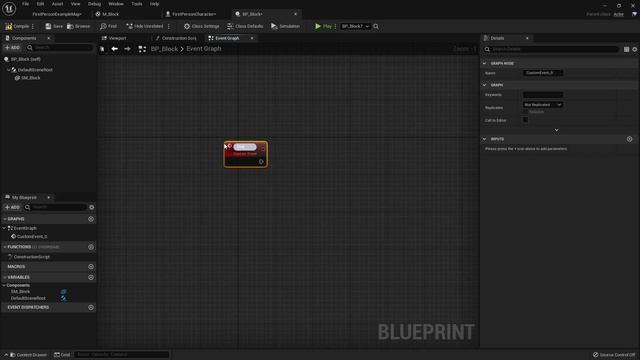This screenshot has width=640, height=360.
Task: Toggle visibility eye for SM_Block variable
Action: click(x=64, y=291)
